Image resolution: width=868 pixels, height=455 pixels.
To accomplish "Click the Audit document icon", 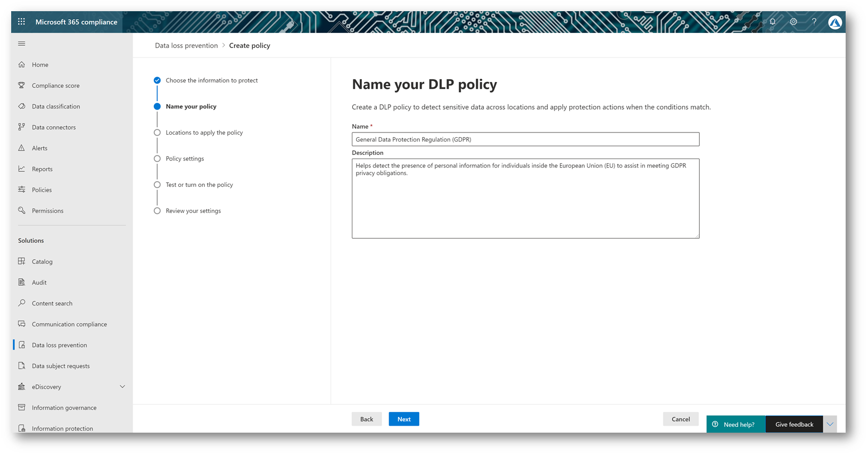I will coord(22,282).
